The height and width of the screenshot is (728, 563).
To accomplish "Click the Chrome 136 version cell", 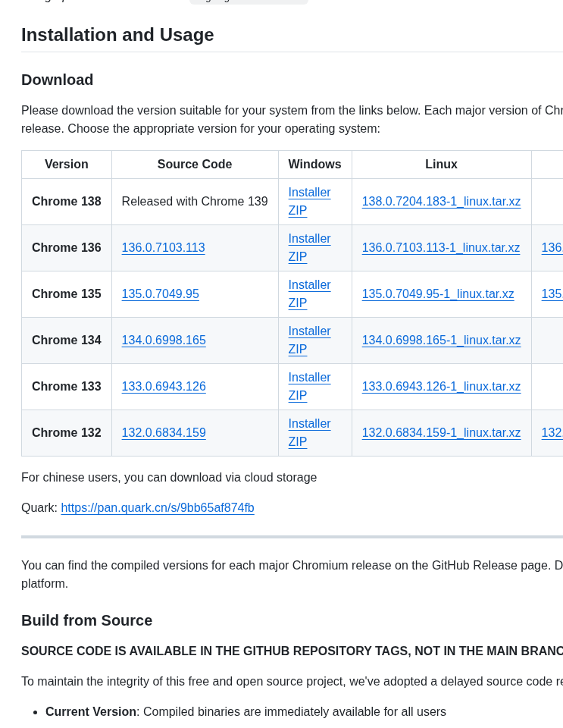I will (67, 247).
